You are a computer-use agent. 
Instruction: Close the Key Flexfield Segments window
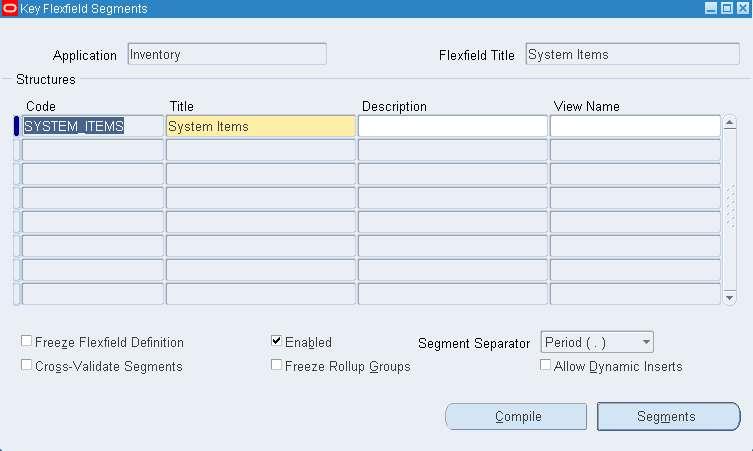click(x=743, y=8)
